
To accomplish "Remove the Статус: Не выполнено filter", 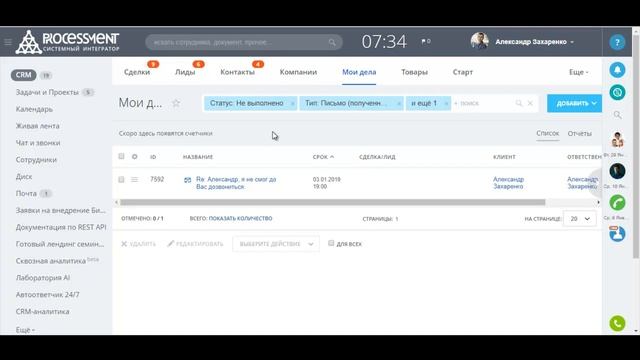I will pyautogui.click(x=292, y=104).
